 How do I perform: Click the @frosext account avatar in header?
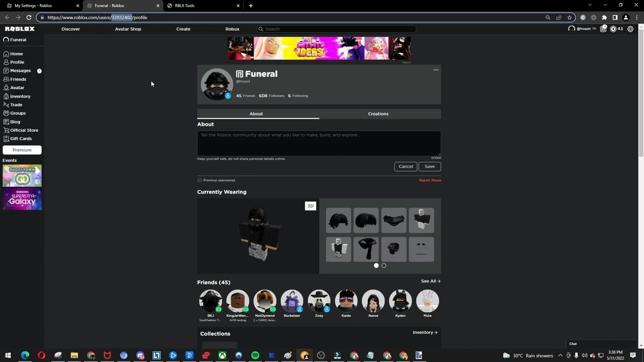click(572, 29)
